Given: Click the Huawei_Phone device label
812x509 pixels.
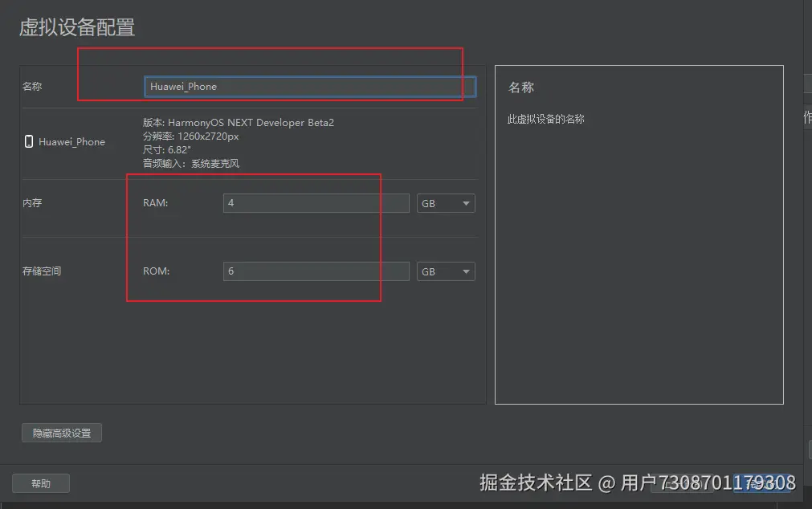Looking at the screenshot, I should 72,142.
